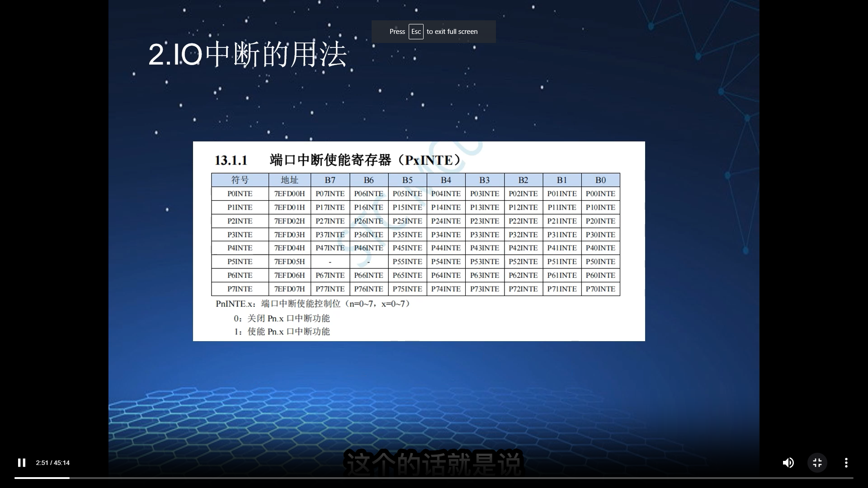The height and width of the screenshot is (488, 868).
Task: Click the address cell 7EFD04H
Action: point(290,248)
